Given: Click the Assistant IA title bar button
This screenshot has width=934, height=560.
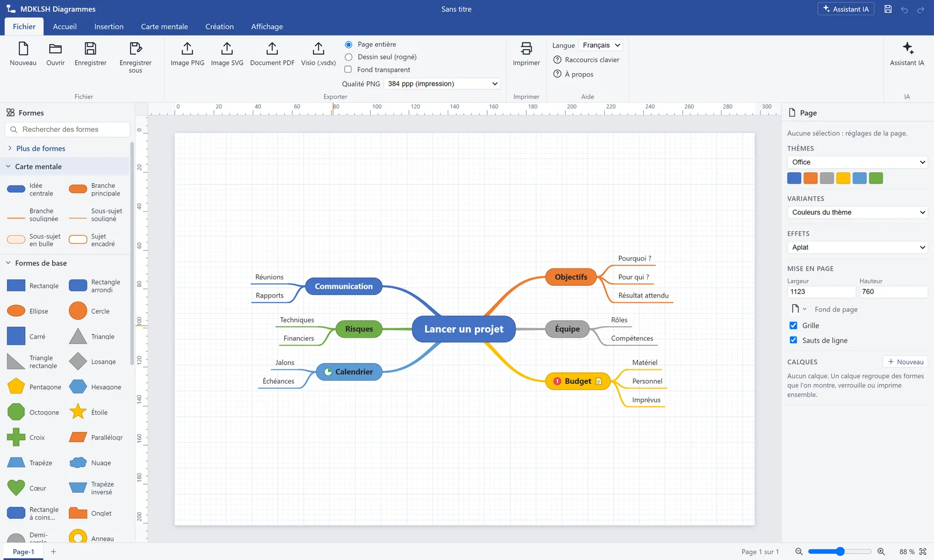Looking at the screenshot, I should pos(846,9).
